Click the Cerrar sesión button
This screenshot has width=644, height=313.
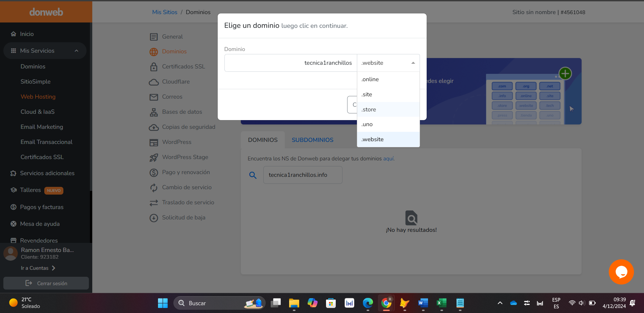pos(46,283)
